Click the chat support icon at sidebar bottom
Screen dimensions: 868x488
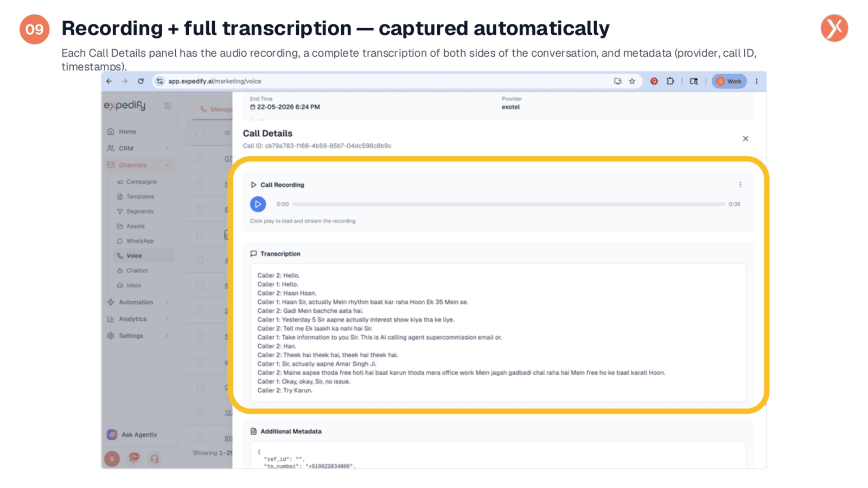coord(134,459)
